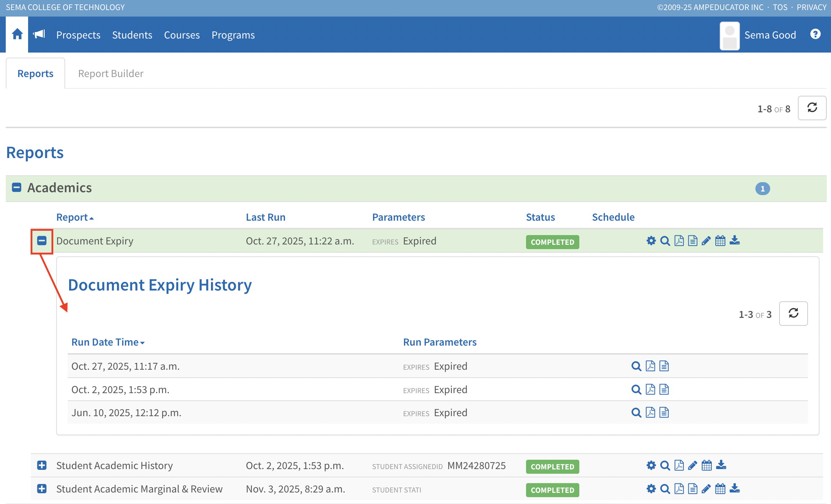Viewport: 831px width, 504px height.
Task: Open settings gear for Document Expiry report
Action: 651,241
